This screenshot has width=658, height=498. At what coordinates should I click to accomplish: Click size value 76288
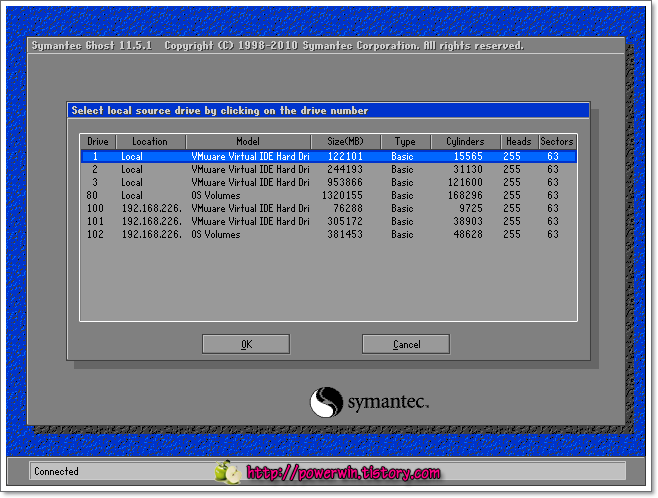[x=348, y=209]
